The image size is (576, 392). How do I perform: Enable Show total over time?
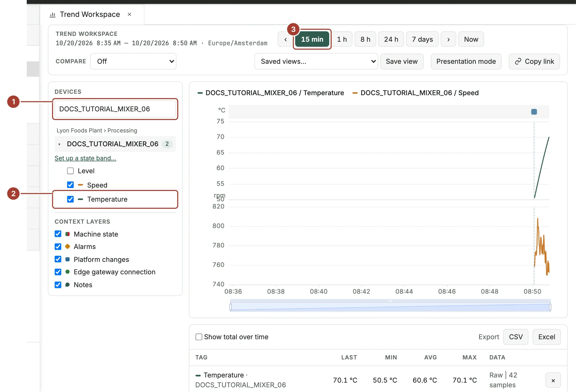[x=199, y=337]
